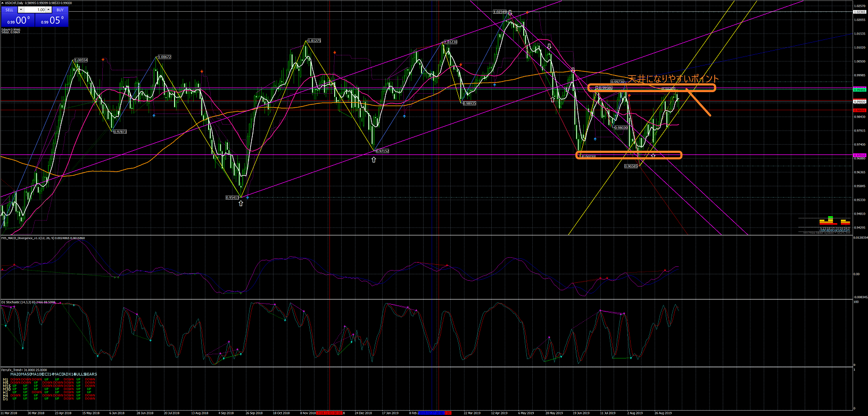Image resolution: width=868 pixels, height=416 pixels.
Task: Select the 0.96585 low price label
Action: click(631, 166)
